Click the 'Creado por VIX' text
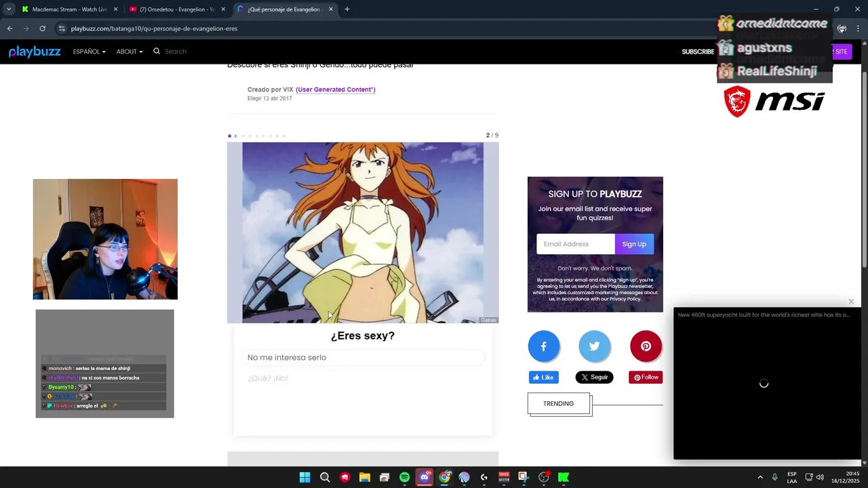This screenshot has height=488, width=868. tap(271, 89)
